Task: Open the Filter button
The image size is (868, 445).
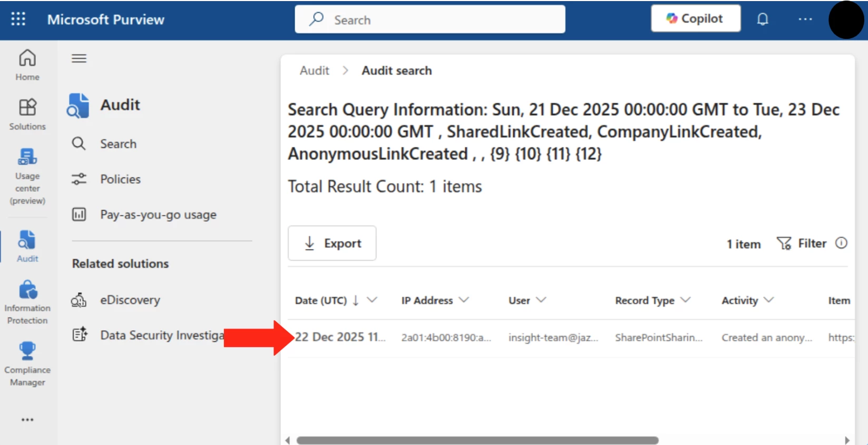Action: [x=802, y=243]
